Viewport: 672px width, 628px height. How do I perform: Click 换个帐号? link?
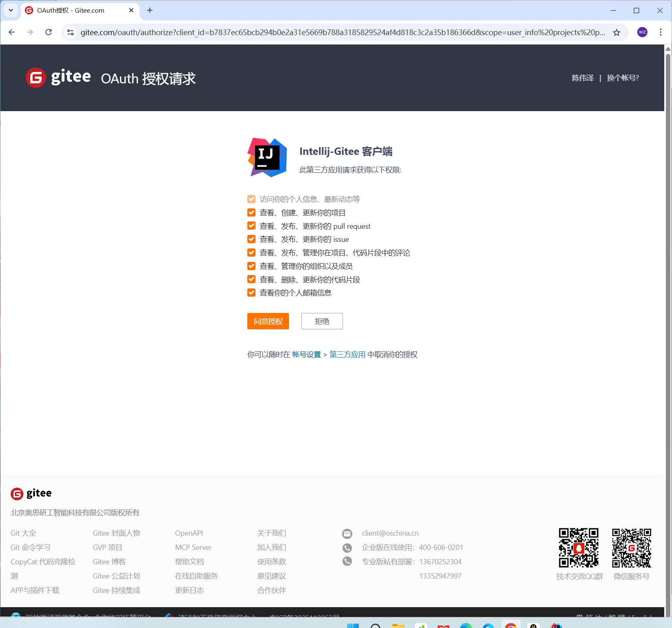623,78
